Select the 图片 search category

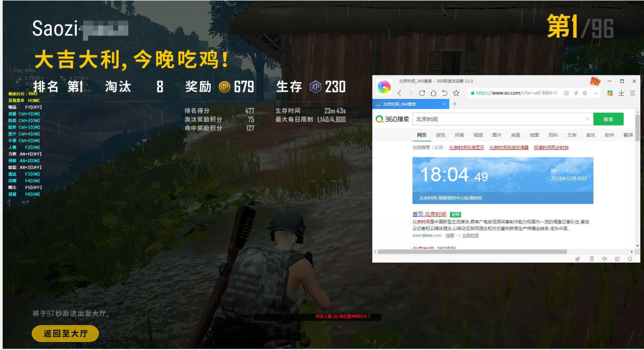coord(497,135)
